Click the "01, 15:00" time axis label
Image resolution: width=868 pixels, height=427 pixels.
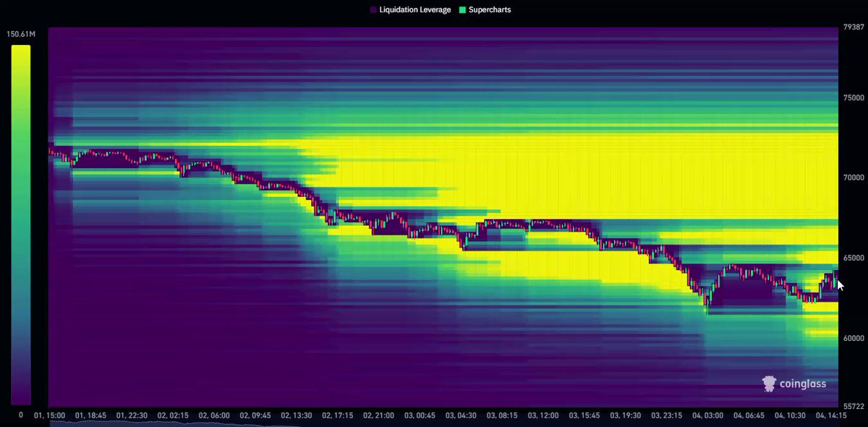click(49, 416)
